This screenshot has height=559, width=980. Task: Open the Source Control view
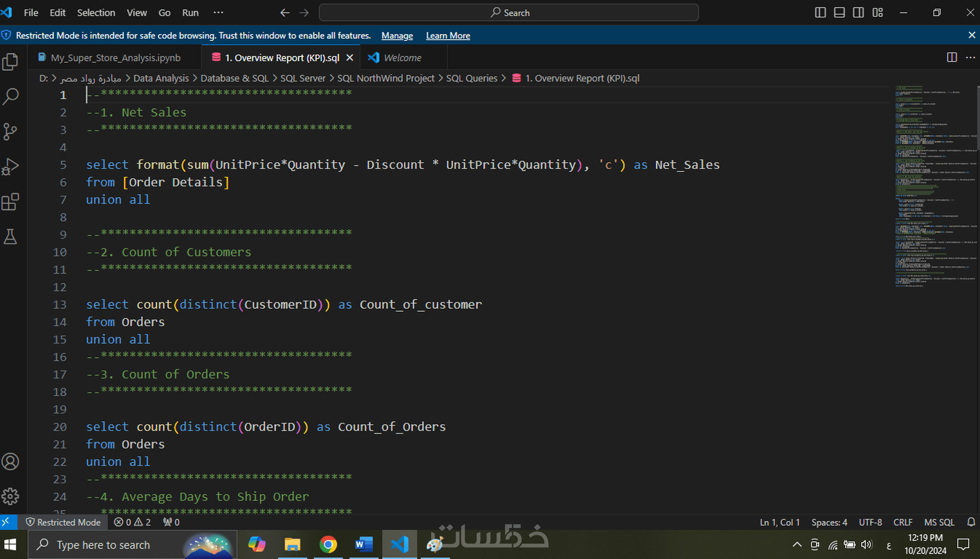point(12,131)
